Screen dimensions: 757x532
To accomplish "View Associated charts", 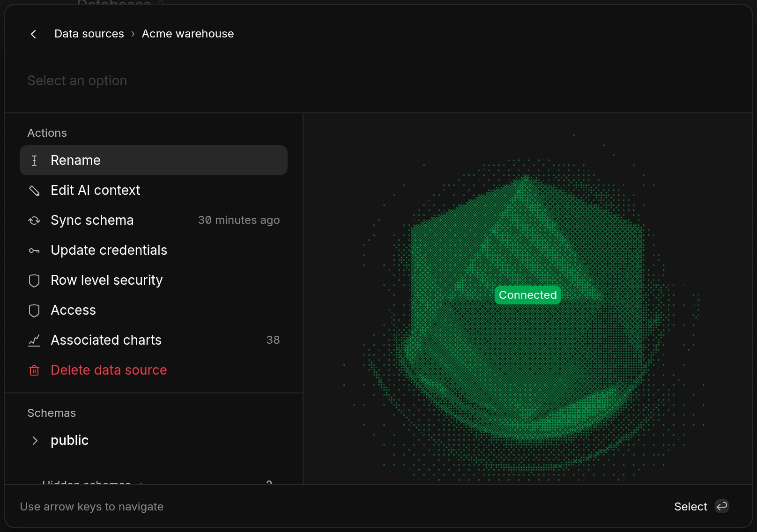I will [x=154, y=340].
